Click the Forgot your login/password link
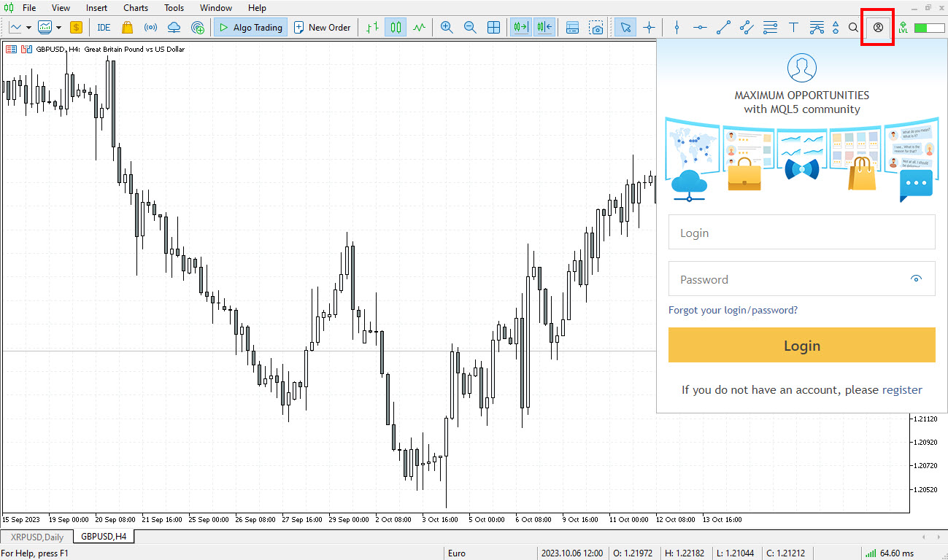The width and height of the screenshot is (948, 560). coord(733,310)
